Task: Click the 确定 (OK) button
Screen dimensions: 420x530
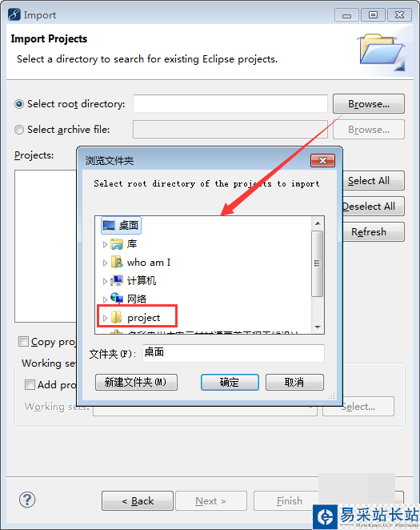Action: pos(230,383)
